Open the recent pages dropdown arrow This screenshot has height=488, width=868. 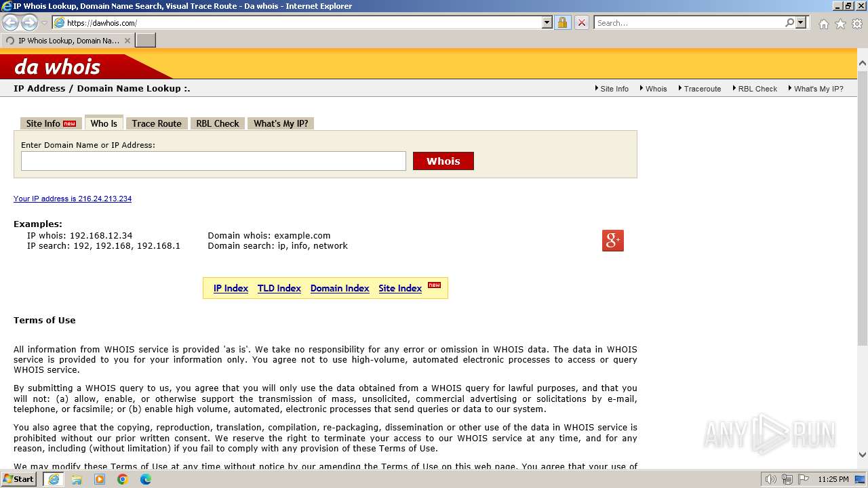coord(44,23)
